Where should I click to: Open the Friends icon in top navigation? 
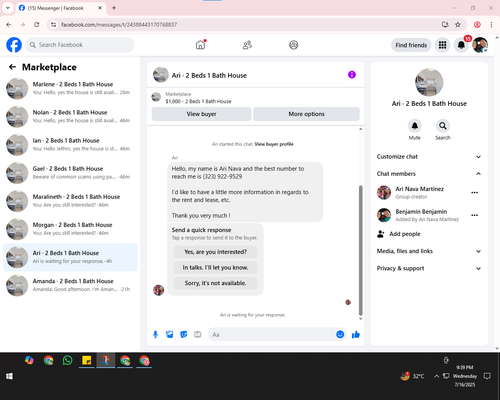click(x=247, y=45)
